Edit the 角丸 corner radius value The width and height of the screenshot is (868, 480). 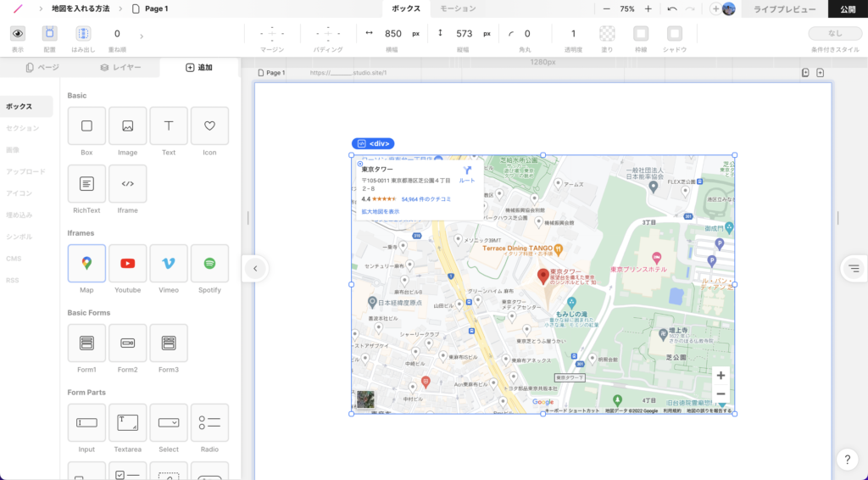click(x=527, y=34)
